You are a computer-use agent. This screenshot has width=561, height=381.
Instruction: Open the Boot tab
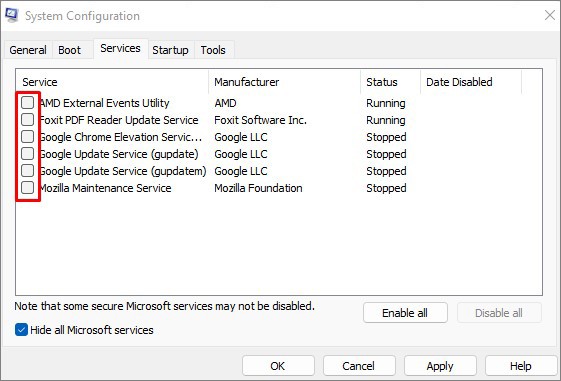pos(69,50)
